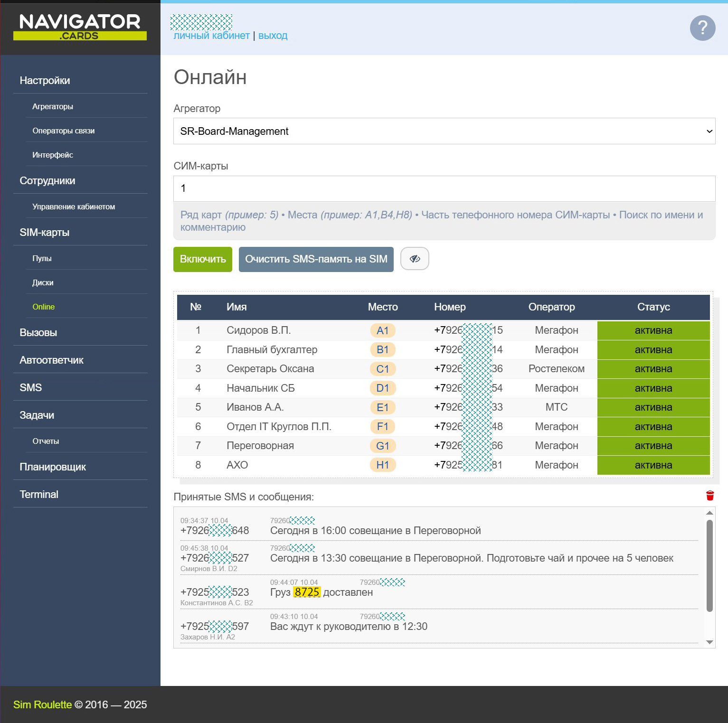Toggle the eye visibility button

click(415, 259)
